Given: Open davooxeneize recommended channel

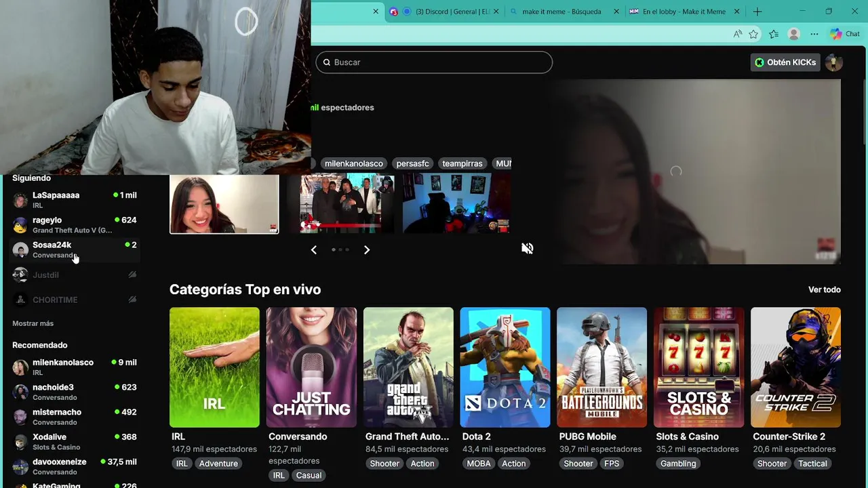Looking at the screenshot, I should tap(75, 466).
